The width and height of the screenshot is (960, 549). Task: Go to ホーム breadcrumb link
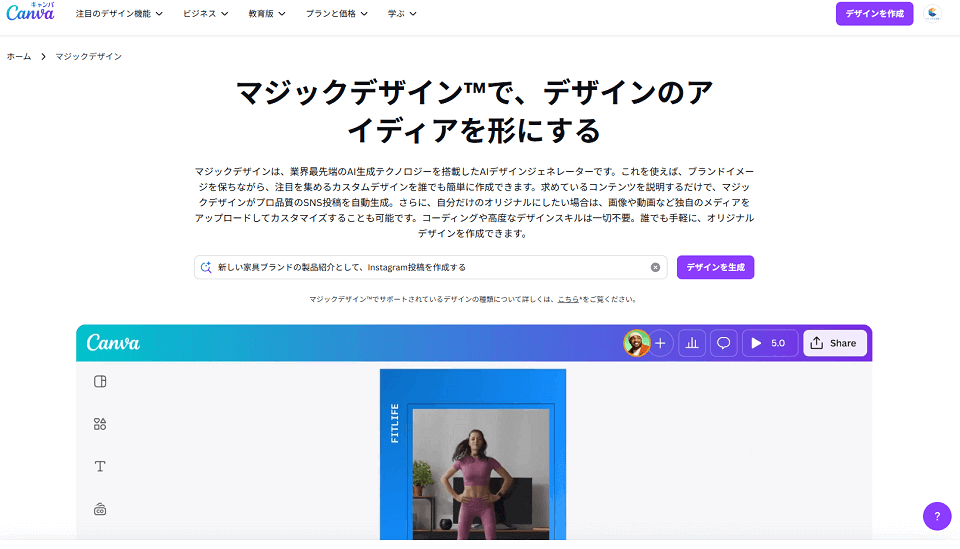click(19, 56)
